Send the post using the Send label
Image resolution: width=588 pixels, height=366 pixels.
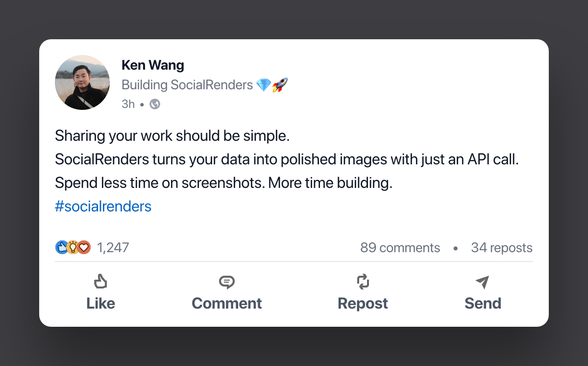[x=483, y=303]
